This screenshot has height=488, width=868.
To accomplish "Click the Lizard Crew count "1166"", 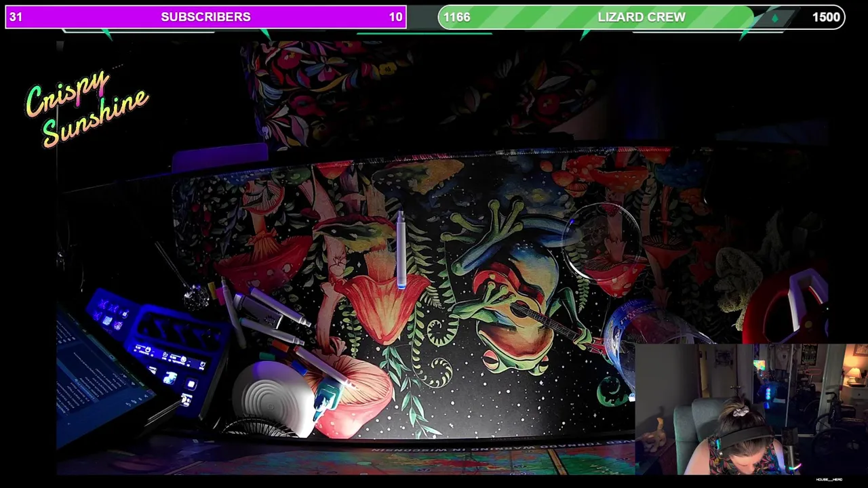I will (457, 17).
